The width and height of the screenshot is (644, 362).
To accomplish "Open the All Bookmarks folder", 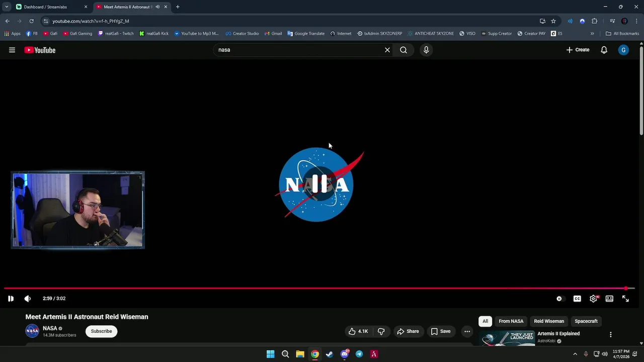I will (x=622, y=34).
